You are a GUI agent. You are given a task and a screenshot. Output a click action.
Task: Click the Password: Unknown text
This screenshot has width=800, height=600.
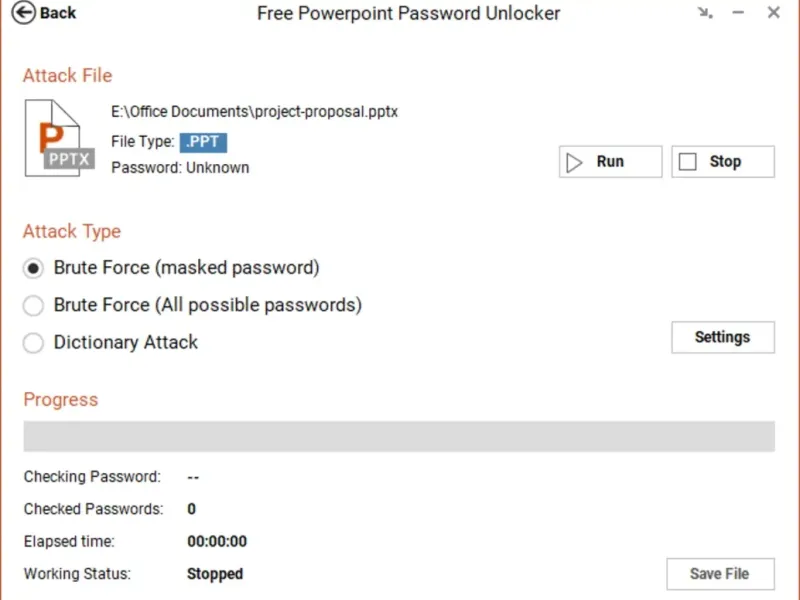[180, 167]
